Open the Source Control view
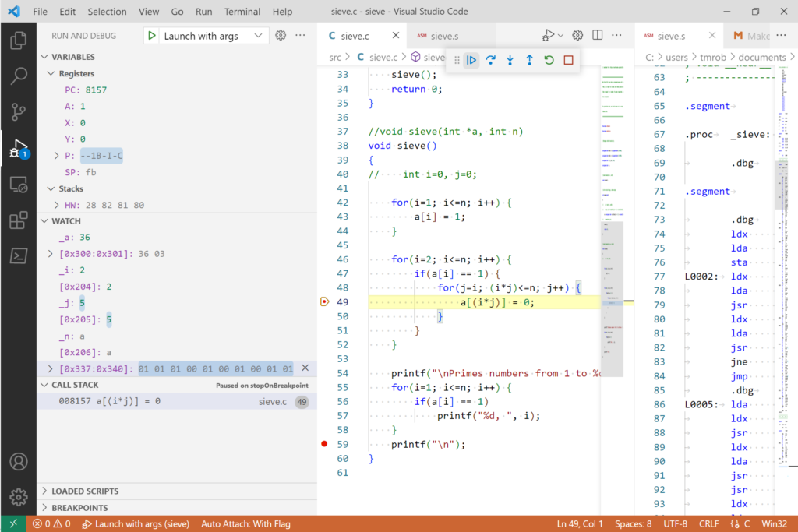 19,111
